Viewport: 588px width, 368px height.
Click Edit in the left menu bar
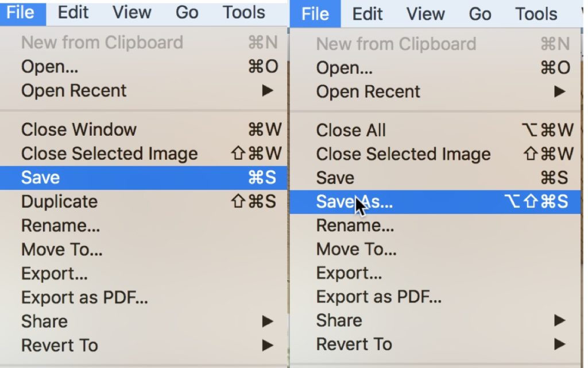click(x=73, y=12)
